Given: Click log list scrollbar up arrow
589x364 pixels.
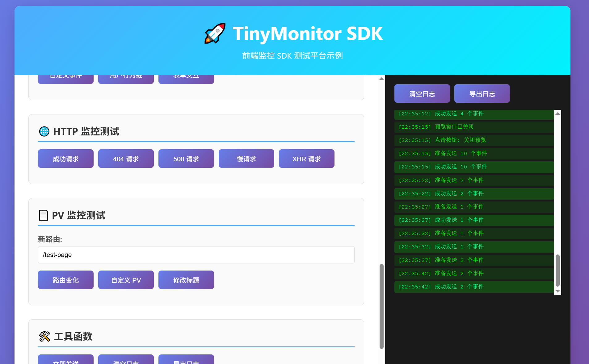Looking at the screenshot, I should tap(557, 114).
